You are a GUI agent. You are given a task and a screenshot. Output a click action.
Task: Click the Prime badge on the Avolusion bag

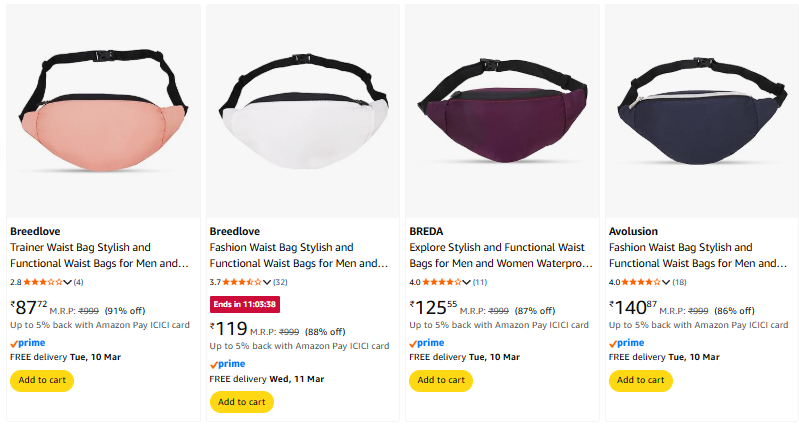pyautogui.click(x=628, y=342)
